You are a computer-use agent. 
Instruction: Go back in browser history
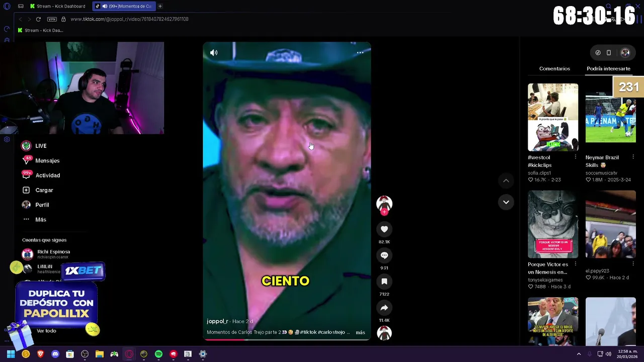pos(20,19)
